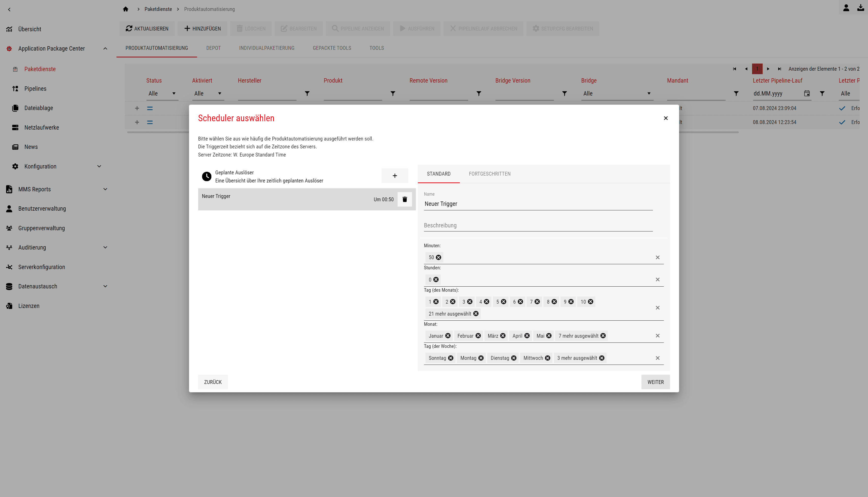The width and height of the screenshot is (868, 497).
Task: Select the Standard tab
Action: (439, 174)
